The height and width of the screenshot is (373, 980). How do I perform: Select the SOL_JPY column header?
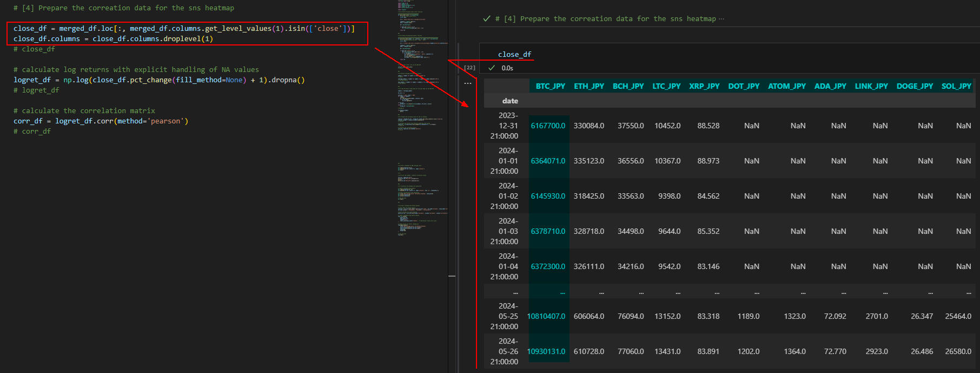tap(956, 86)
